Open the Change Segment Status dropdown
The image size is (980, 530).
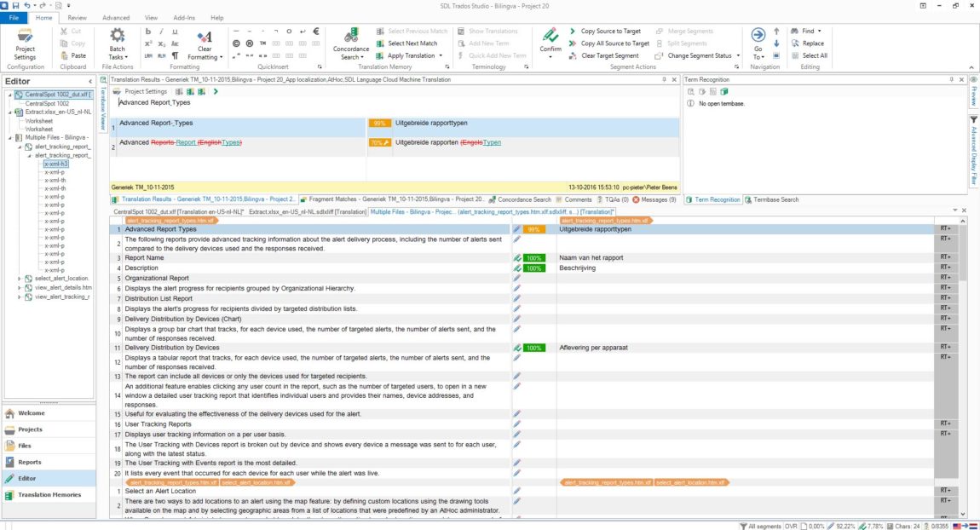697,55
